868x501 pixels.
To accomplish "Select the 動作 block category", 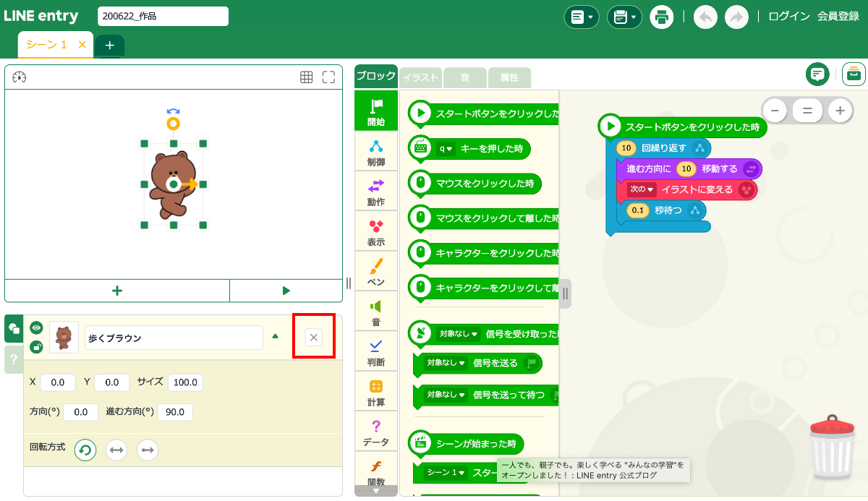I will point(376,191).
